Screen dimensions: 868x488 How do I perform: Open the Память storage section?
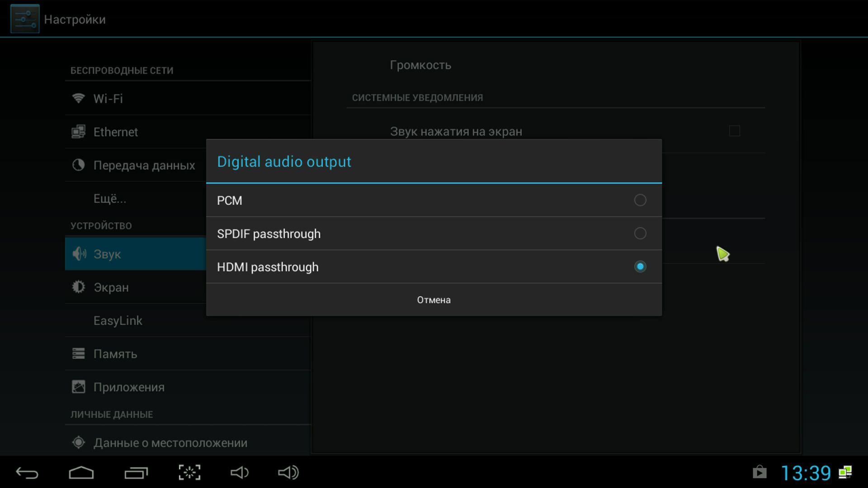tap(115, 354)
